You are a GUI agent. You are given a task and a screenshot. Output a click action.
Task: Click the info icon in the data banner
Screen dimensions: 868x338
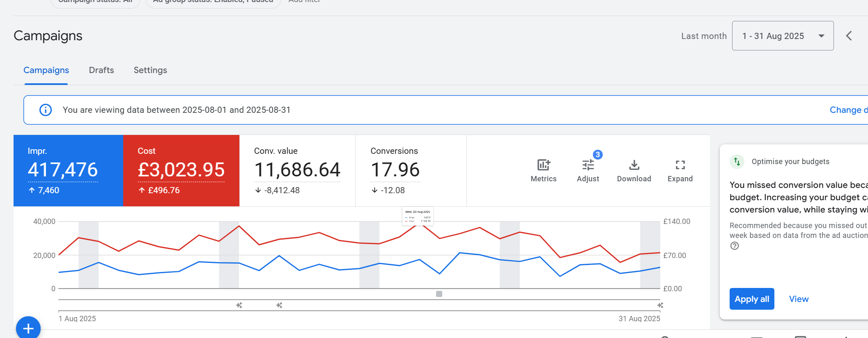click(46, 110)
